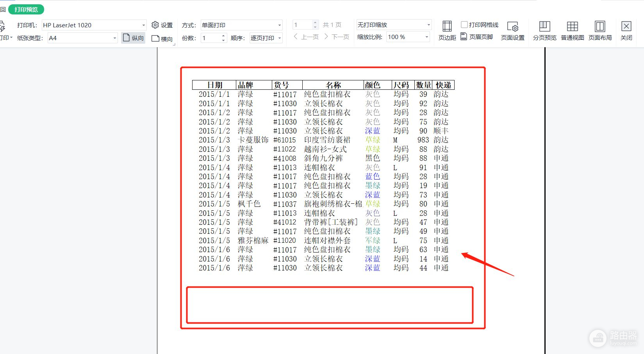The image size is (644, 354).
Task: Open the 无打印缩放 scaling dropdown
Action: 428,25
